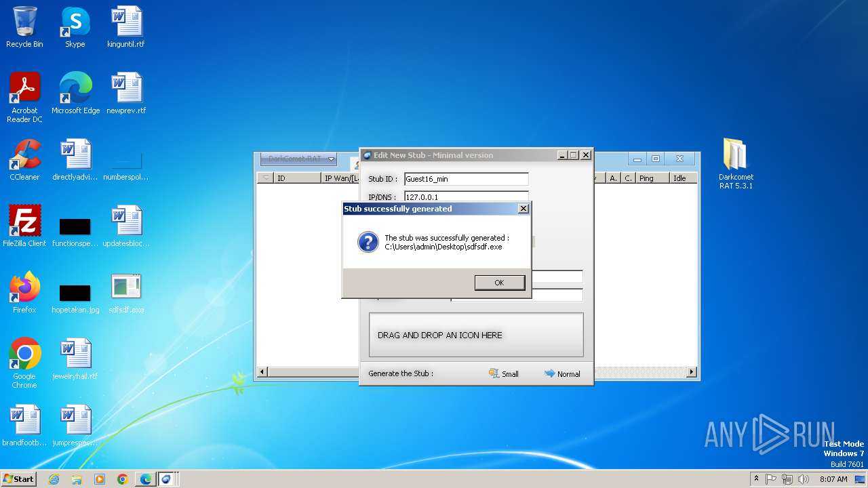Select the directlyadvi... document icon

pos(75,160)
